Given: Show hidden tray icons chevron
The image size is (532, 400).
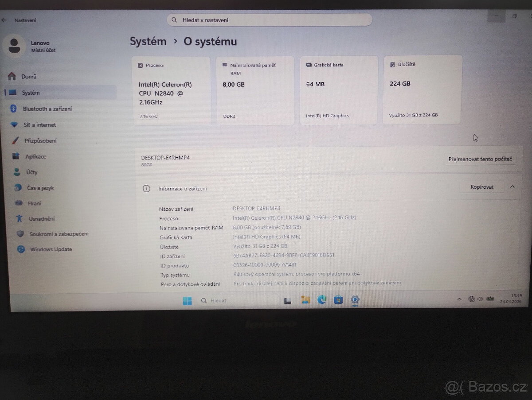Looking at the screenshot, I should pyautogui.click(x=459, y=299).
